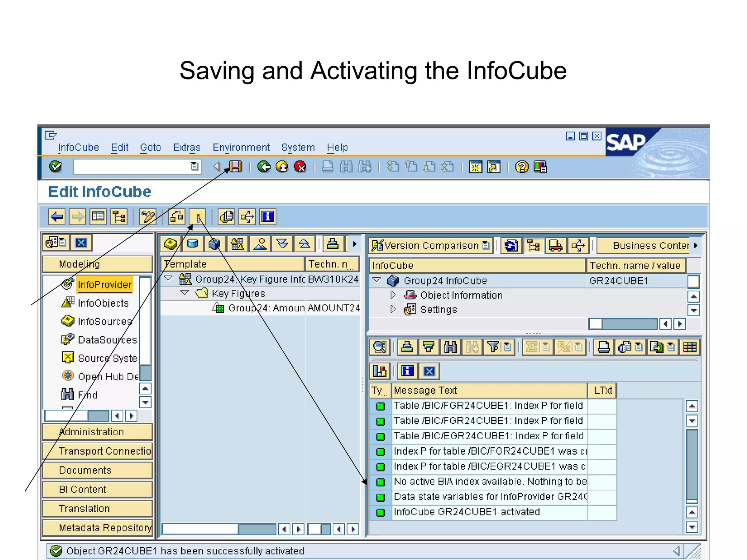Select InfoObjects in Modeling tree

tap(103, 303)
